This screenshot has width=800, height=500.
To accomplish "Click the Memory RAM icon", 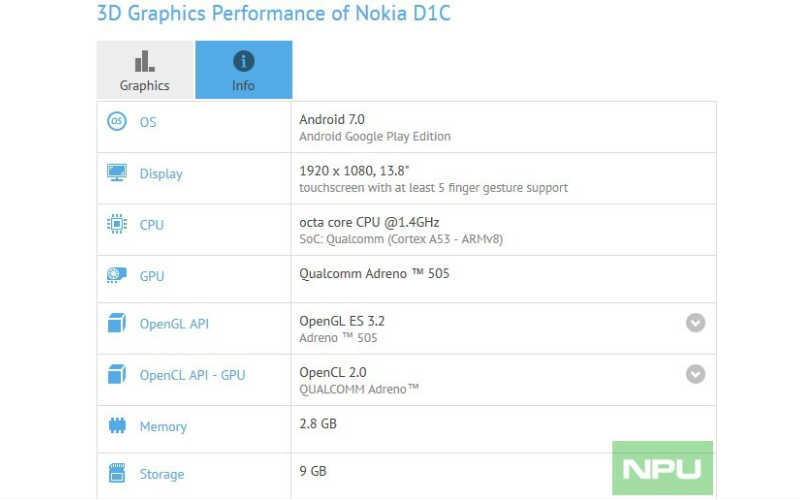I will coord(117,426).
